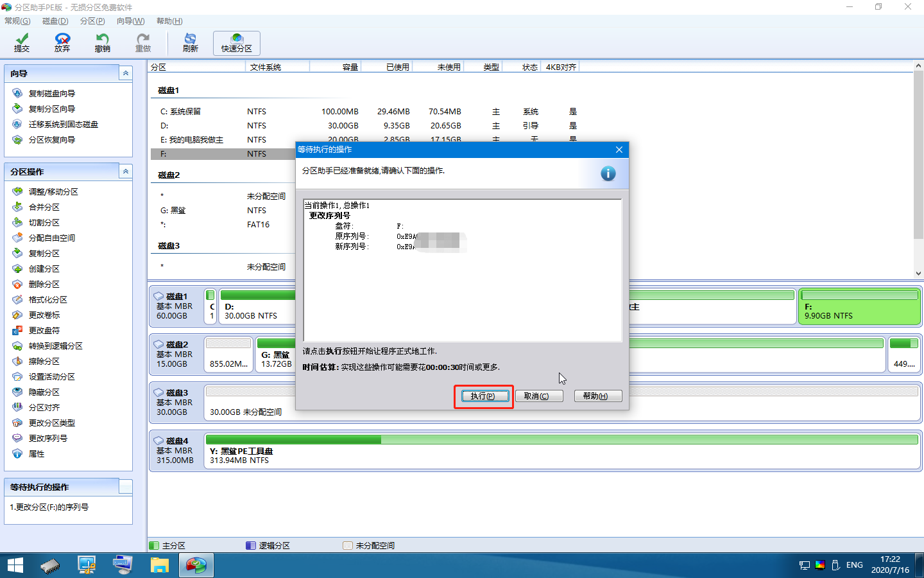The image size is (924, 578).
Task: Close the 等待执行的操作 dialog
Action: [x=619, y=150]
